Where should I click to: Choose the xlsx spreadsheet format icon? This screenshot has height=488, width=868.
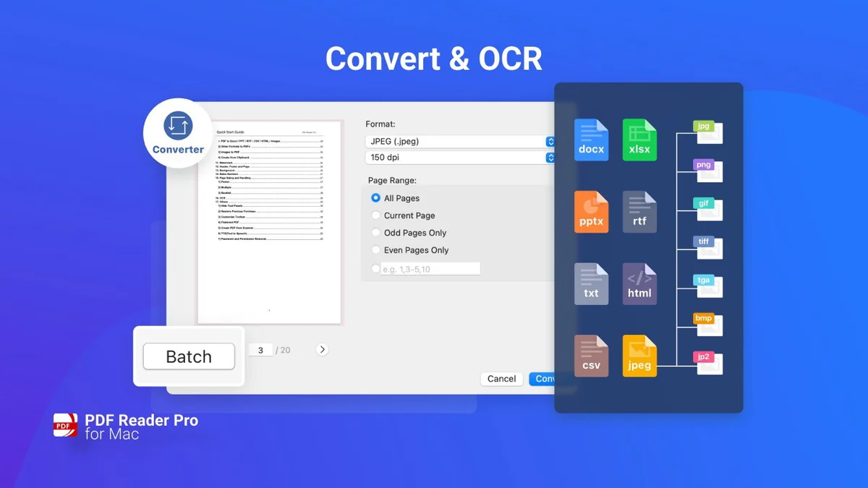(639, 140)
